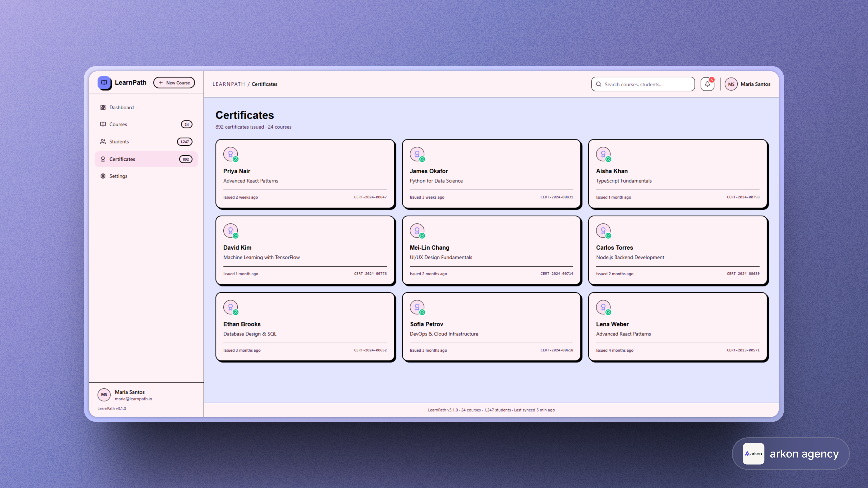868x488 pixels.
Task: Go to Courses in the sidebar
Action: tap(146, 124)
